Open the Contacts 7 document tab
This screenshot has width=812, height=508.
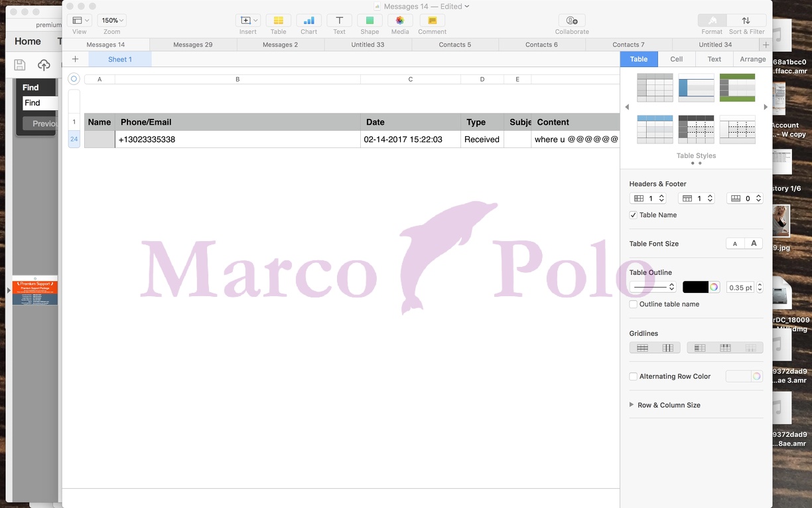click(629, 44)
